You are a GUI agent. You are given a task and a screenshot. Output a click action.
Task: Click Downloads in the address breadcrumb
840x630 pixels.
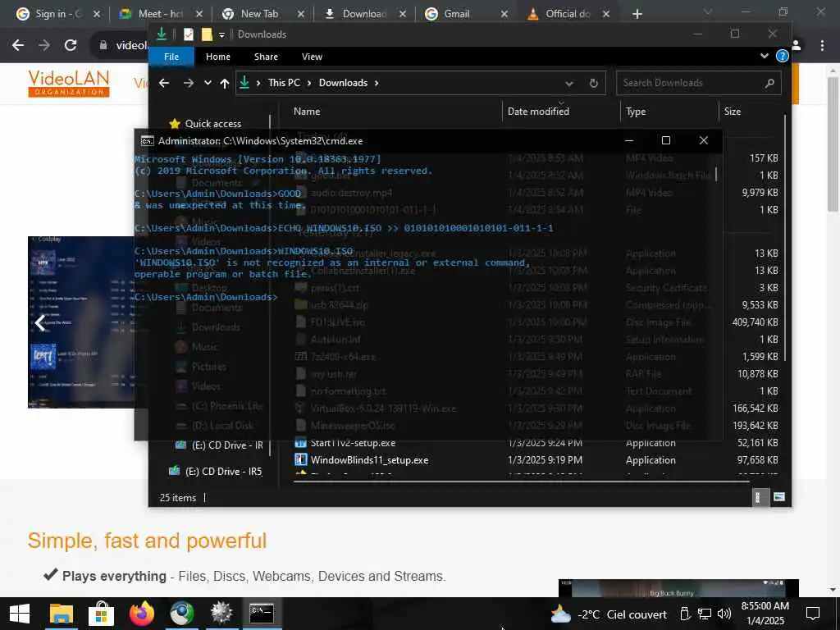344,83
